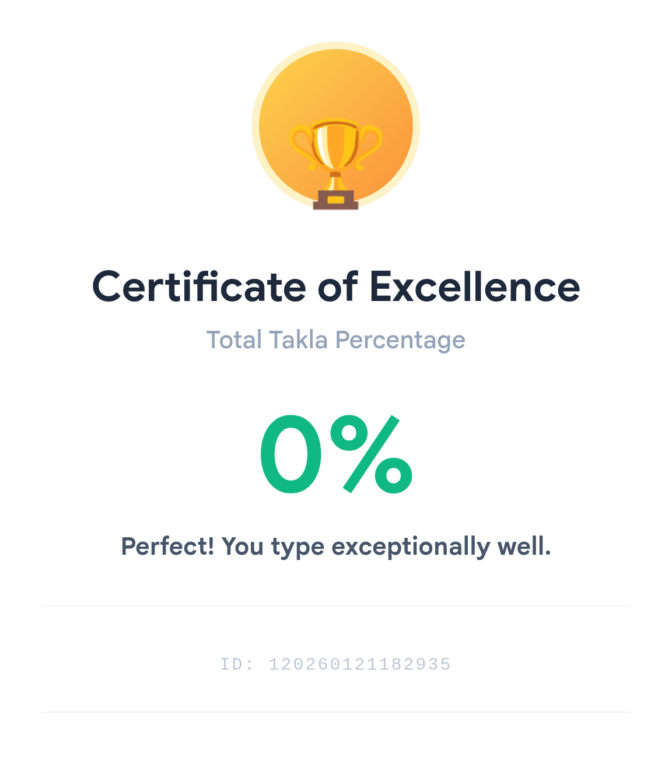Click the Certificate of Excellence heading

pos(336,286)
